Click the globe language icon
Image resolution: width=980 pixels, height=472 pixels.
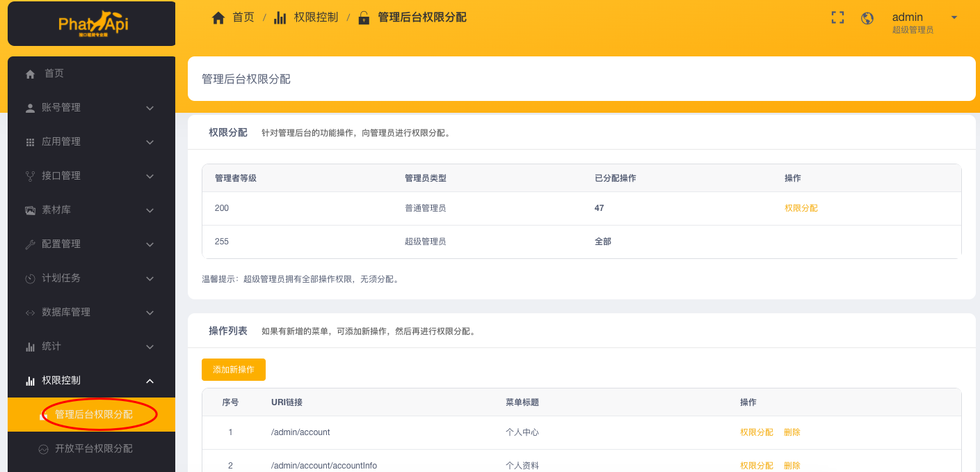click(867, 18)
